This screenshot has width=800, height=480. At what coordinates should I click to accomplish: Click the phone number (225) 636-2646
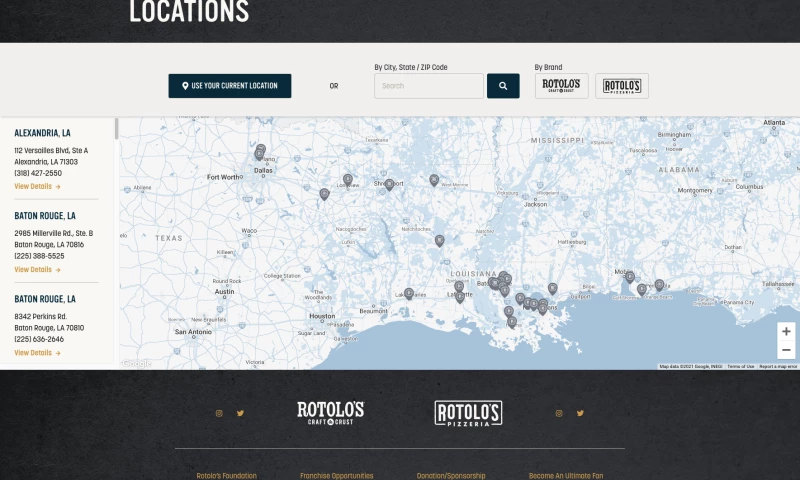39,339
